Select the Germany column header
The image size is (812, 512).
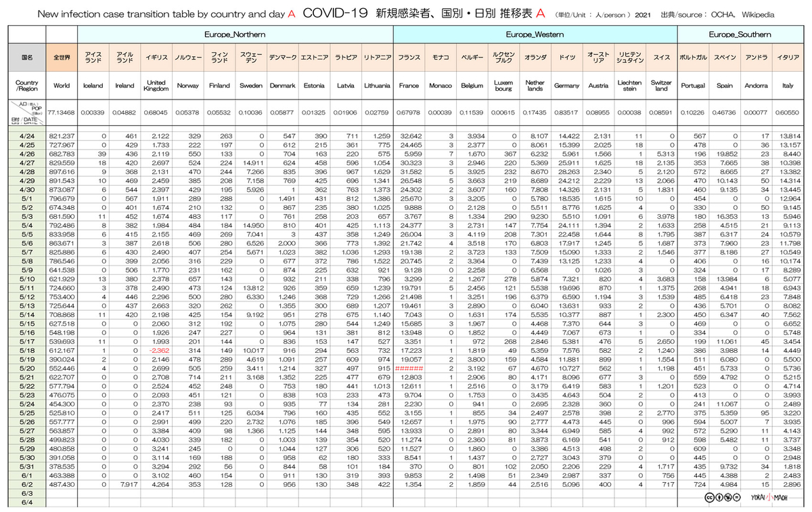[x=566, y=86]
